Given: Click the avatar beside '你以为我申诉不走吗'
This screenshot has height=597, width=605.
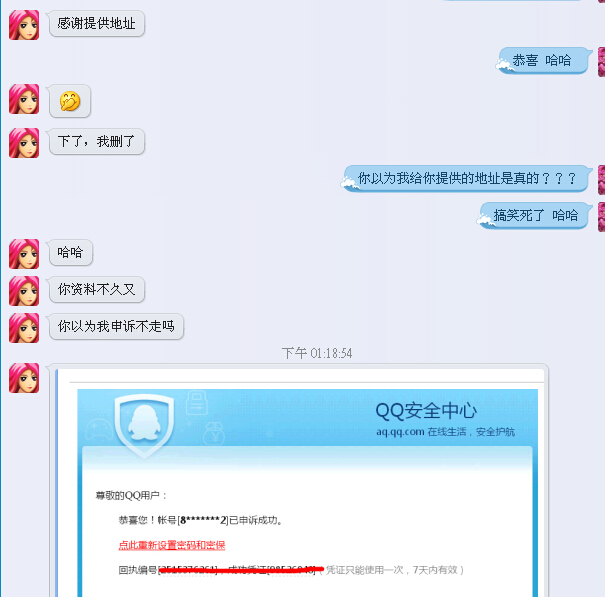Looking at the screenshot, I should [x=24, y=328].
